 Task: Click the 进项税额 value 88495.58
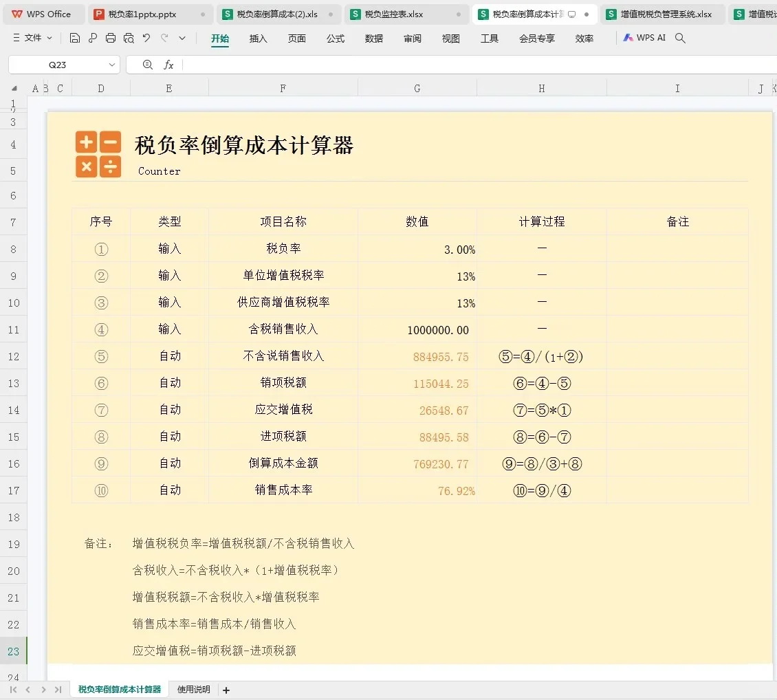point(417,437)
